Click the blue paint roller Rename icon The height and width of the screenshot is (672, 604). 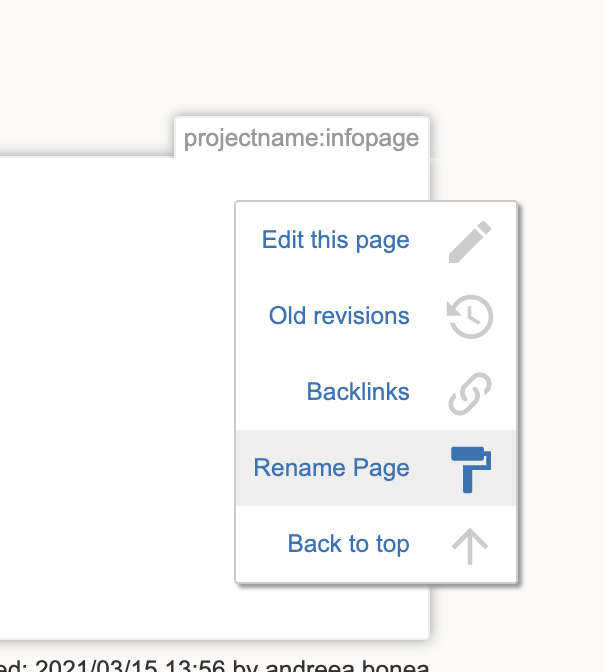(x=470, y=469)
